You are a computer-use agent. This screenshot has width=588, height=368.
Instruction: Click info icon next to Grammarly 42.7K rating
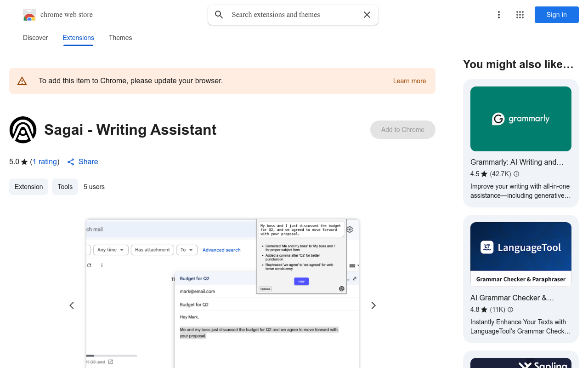516,174
